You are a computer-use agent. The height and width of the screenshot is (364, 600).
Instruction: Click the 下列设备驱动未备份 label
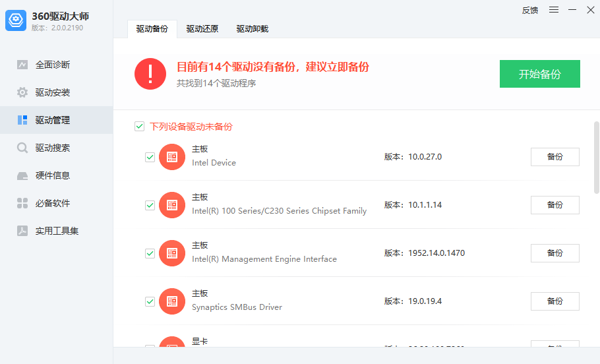191,127
